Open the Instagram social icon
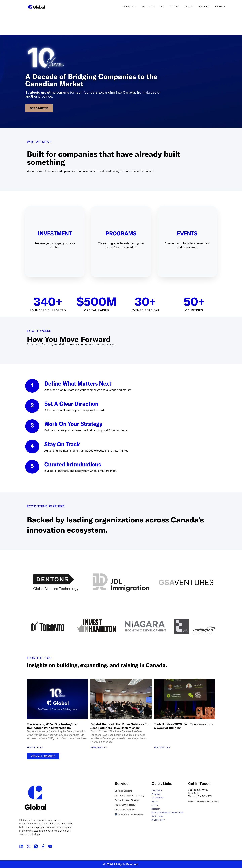 tap(36, 846)
